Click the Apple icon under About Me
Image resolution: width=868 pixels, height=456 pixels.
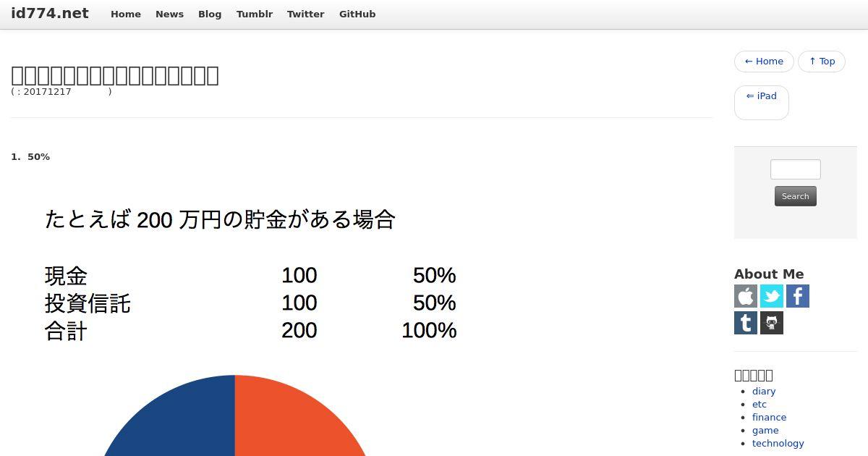coord(746,296)
